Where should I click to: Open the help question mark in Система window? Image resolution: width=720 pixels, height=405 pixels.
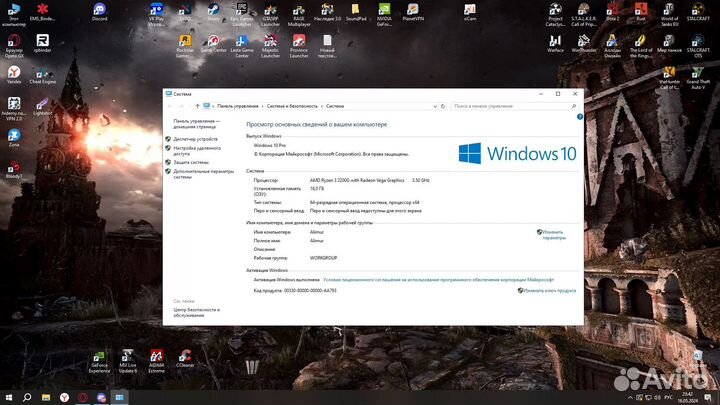coord(579,117)
